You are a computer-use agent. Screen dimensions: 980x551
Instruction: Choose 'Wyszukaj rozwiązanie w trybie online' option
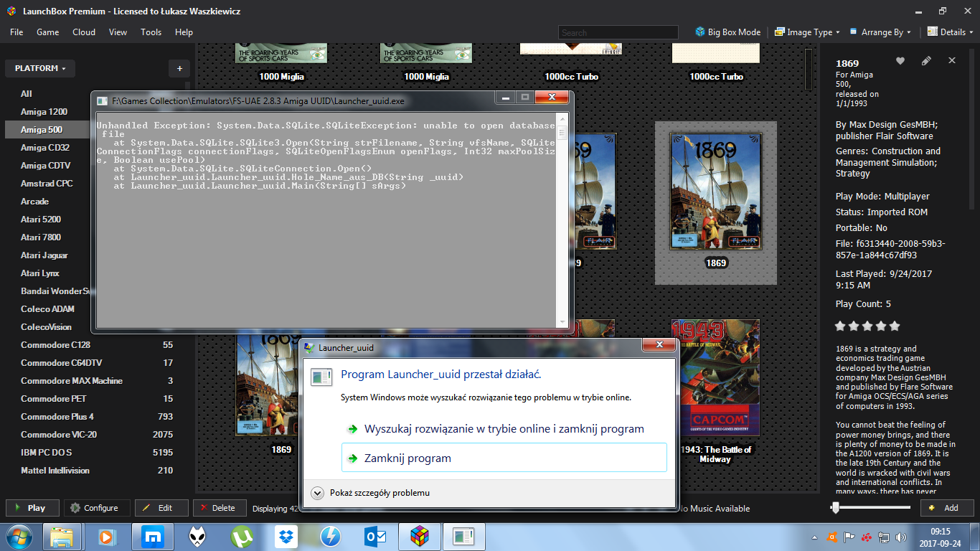click(x=504, y=429)
